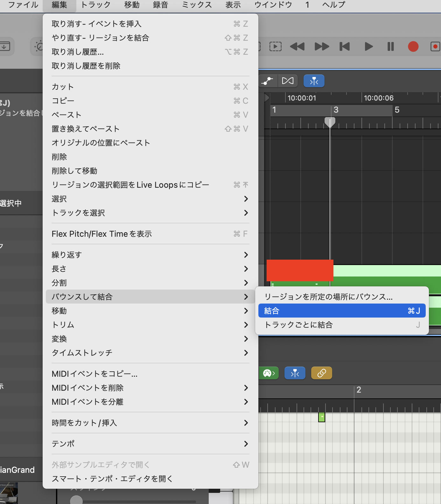
Task: Click スマート・テンポ・エディタを開く
Action: [112, 479]
